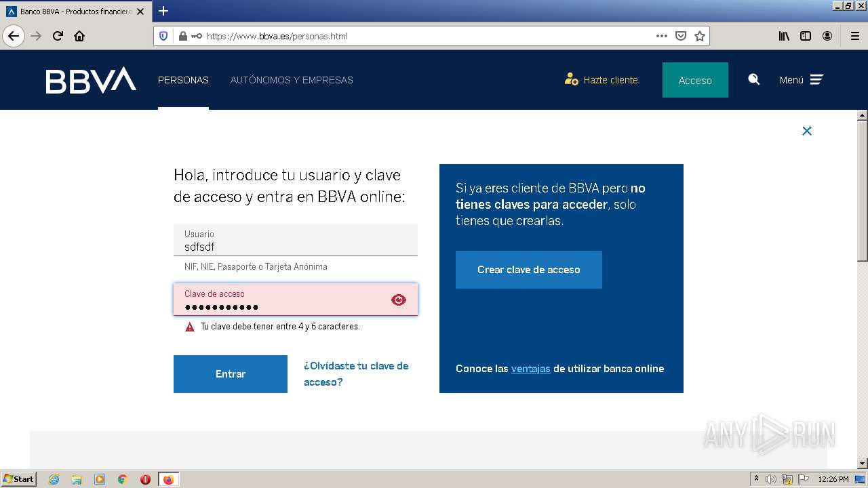Bookmark this page with the star
Screen dimensions: 868x488
700,36
